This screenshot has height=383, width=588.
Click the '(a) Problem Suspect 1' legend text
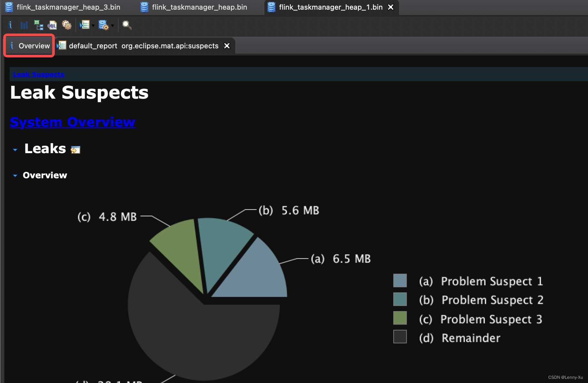pyautogui.click(x=481, y=281)
